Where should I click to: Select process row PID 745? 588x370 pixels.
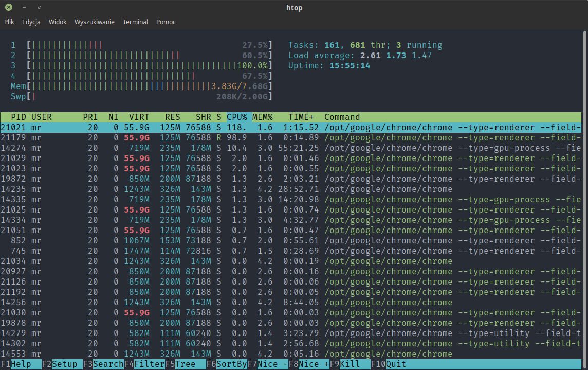(291, 251)
